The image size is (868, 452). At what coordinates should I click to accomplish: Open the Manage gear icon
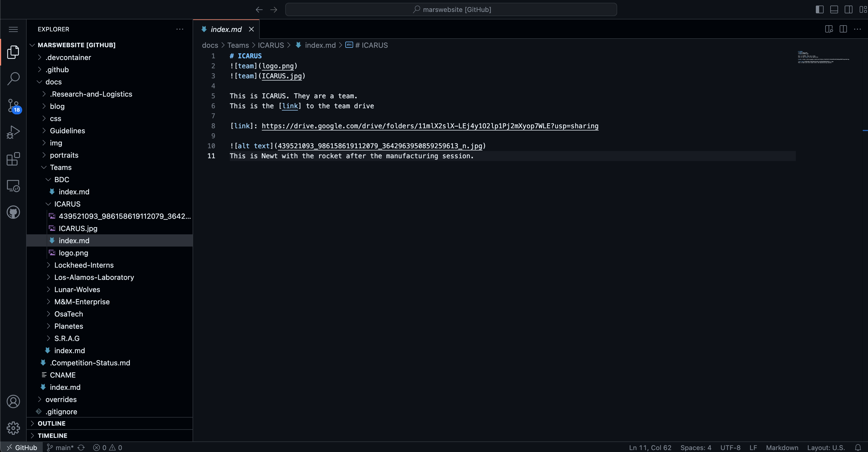coord(13,428)
